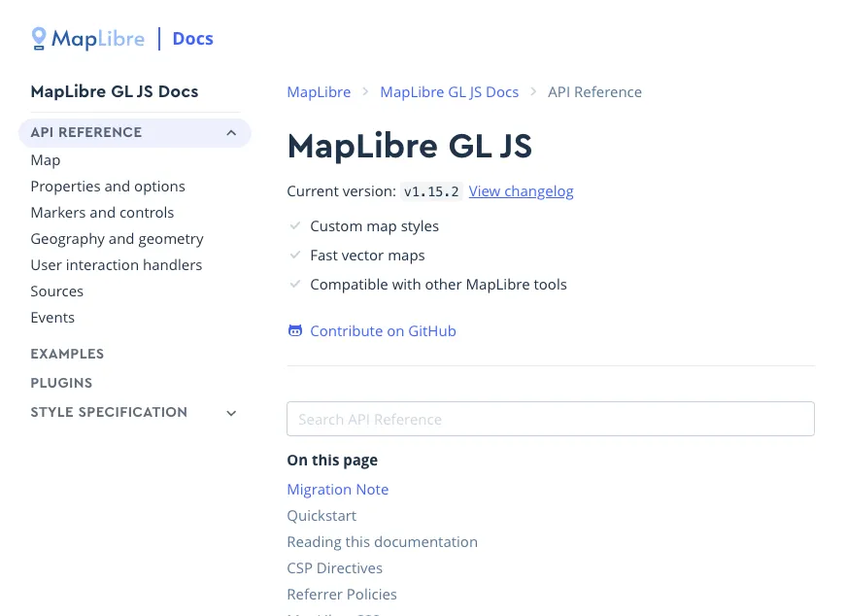Open the View changelog link

521,191
